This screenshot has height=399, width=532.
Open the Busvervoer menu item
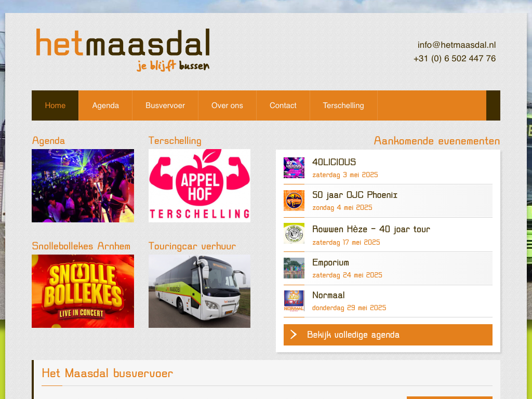(x=165, y=105)
